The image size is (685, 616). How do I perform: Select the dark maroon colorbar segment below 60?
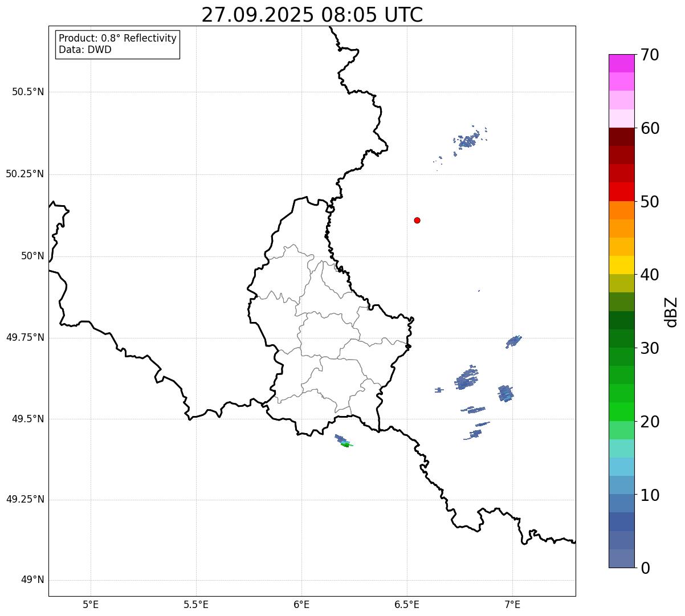(x=622, y=137)
